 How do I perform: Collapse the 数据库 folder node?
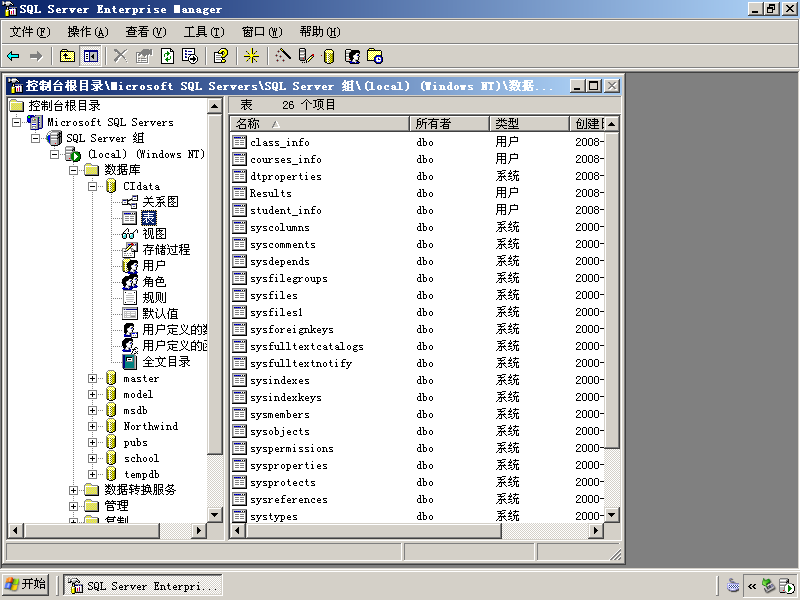(x=73, y=170)
